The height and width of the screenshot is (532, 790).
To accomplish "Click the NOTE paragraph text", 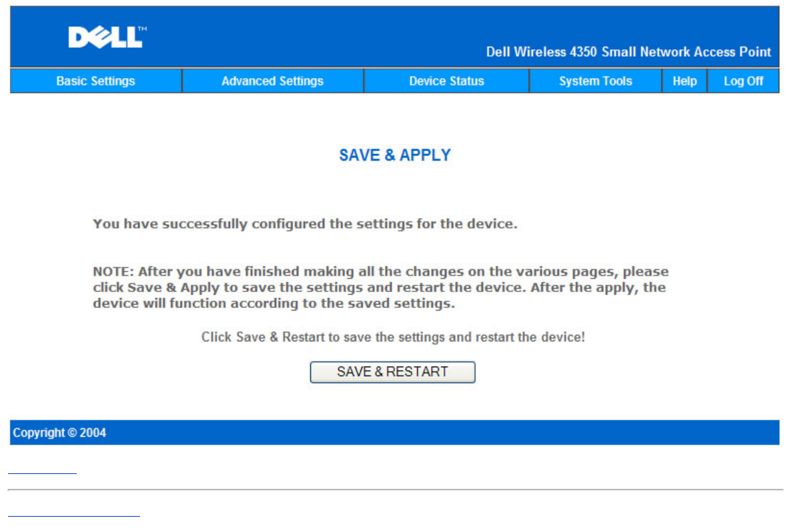I will pos(381,287).
